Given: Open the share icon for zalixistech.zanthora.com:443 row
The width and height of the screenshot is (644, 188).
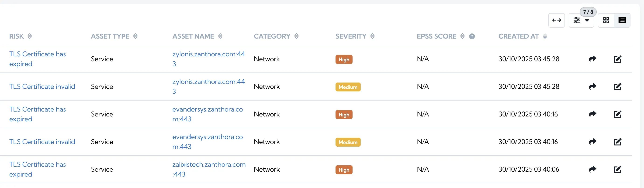Looking at the screenshot, I should click(x=592, y=169).
